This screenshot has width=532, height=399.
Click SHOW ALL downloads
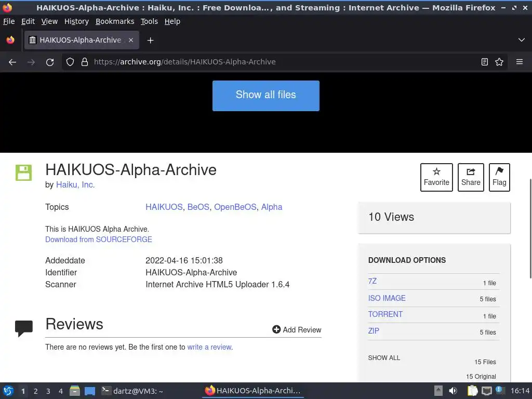[384, 357]
